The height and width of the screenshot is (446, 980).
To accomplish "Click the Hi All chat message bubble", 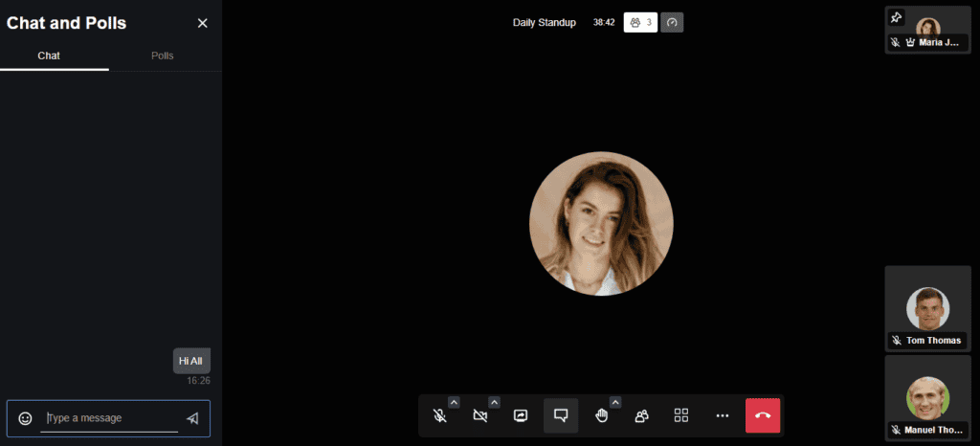I will (x=191, y=361).
